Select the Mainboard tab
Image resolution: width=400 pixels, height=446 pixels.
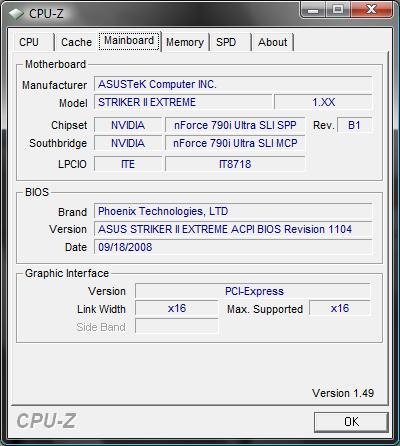(x=129, y=41)
